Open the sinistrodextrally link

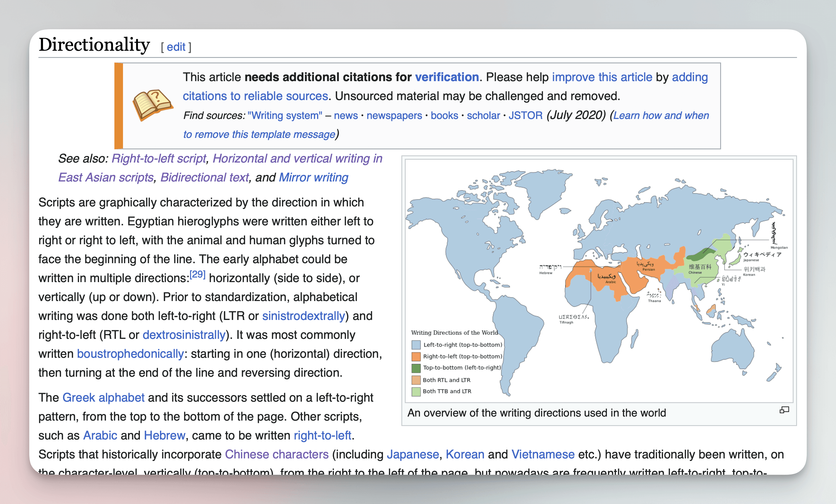pos(303,316)
